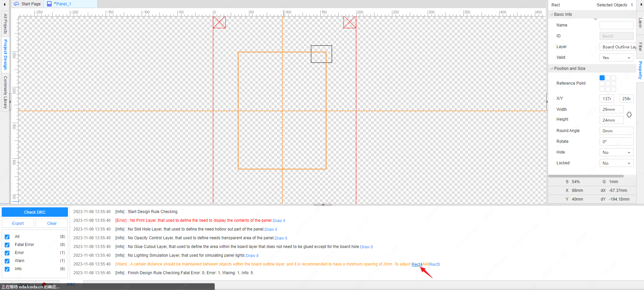Click the Width field showing 29mm

[611, 109]
